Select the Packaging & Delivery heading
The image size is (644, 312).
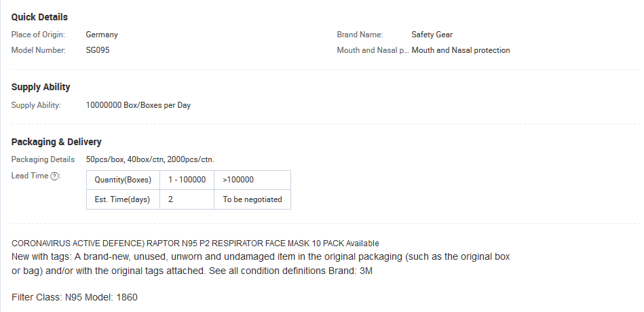(x=56, y=142)
